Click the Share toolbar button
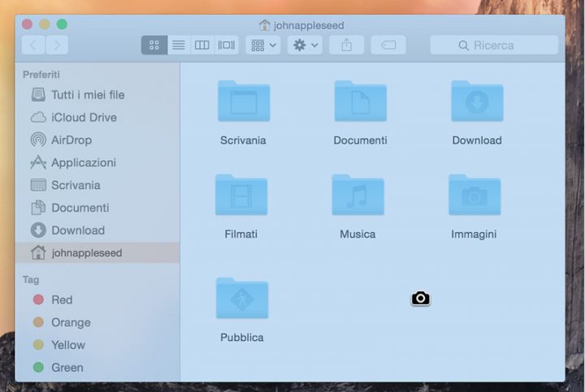 click(347, 45)
